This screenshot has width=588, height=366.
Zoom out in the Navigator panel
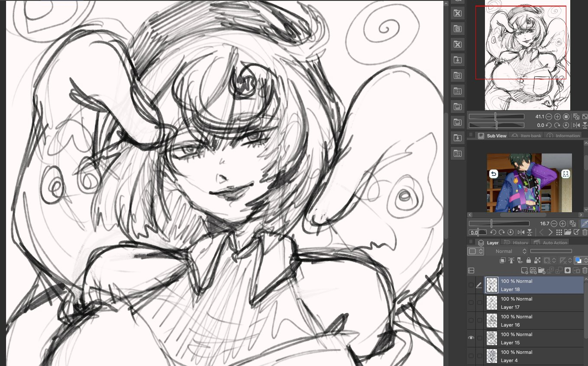549,117
